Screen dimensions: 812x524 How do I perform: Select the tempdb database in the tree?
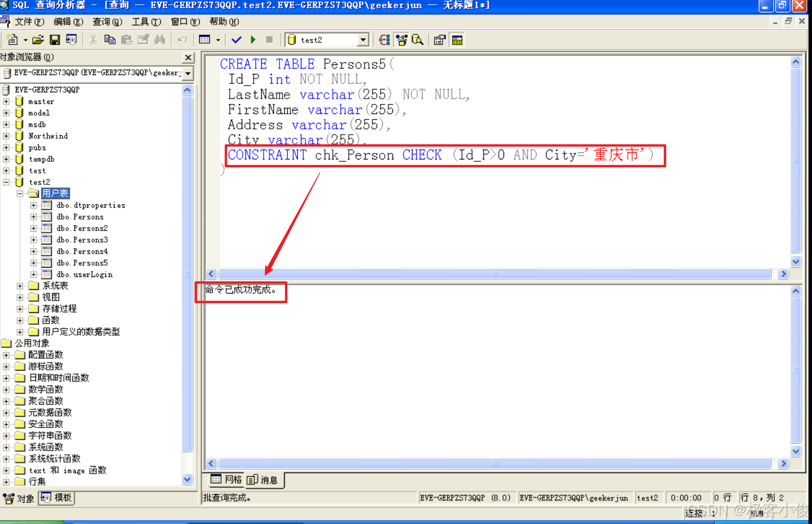tap(41, 159)
